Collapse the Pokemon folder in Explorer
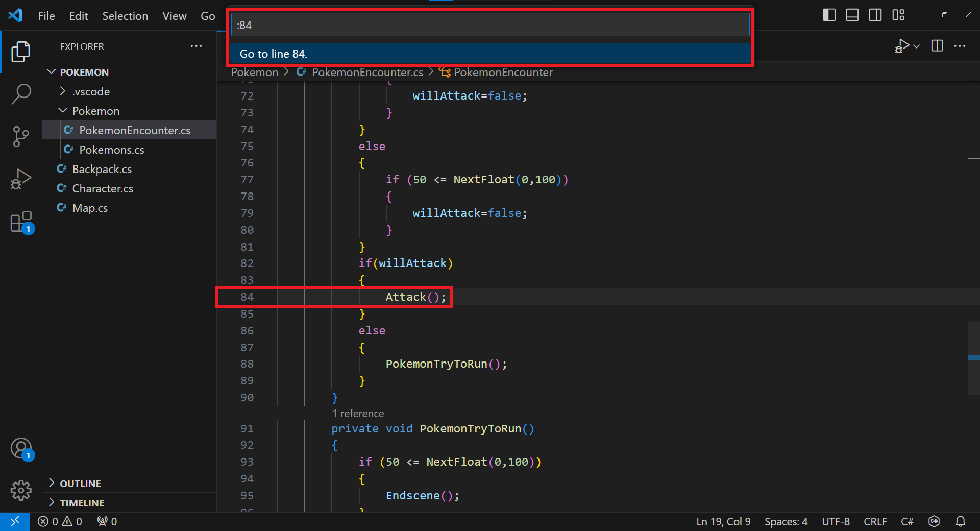 point(62,110)
